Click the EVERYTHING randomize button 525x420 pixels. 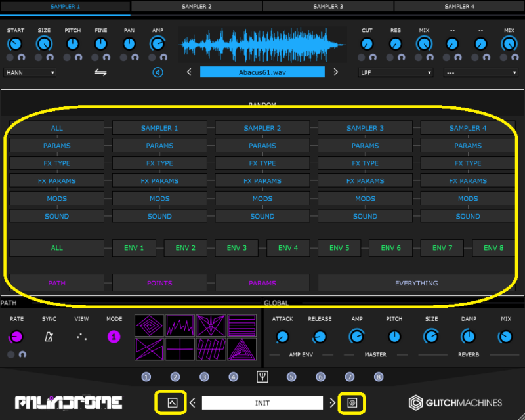(x=416, y=283)
